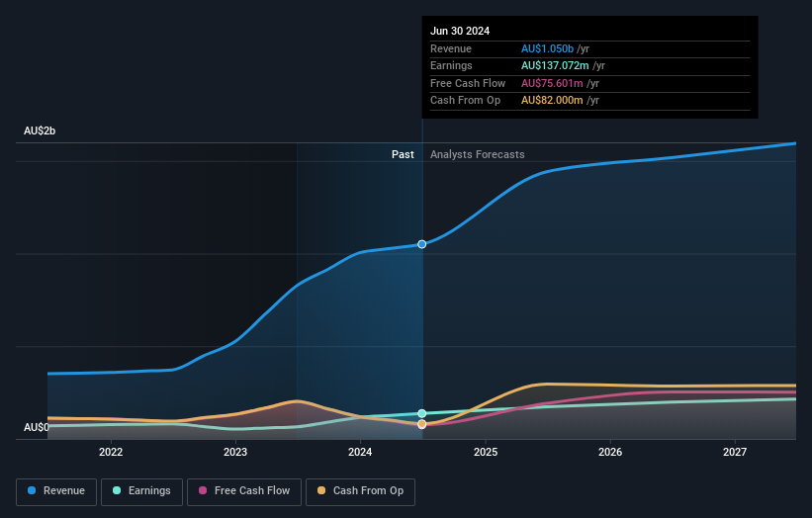This screenshot has height=518, width=812.
Task: Click the 2022 x-axis label
Action: pos(111,453)
